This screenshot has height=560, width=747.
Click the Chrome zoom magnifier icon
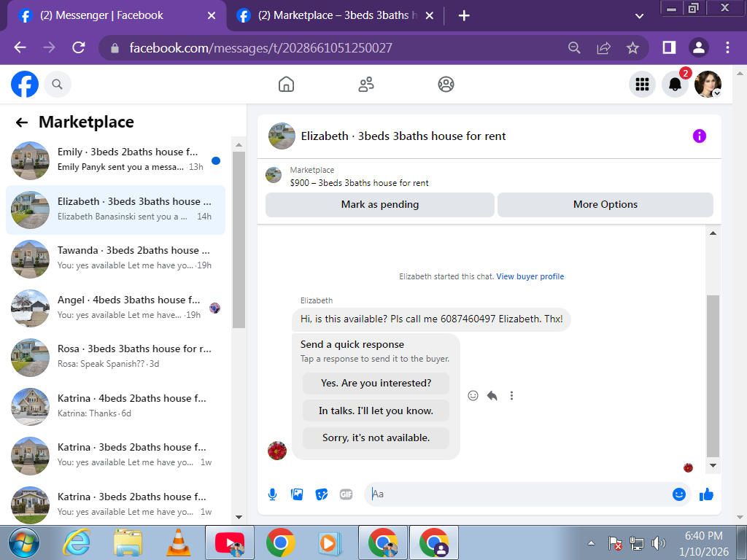coord(574,47)
